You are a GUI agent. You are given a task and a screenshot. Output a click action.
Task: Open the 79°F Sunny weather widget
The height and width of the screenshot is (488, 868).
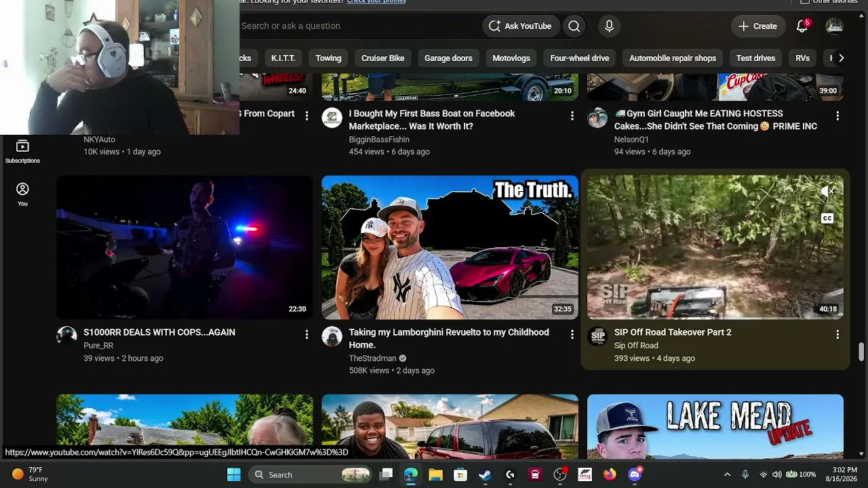coord(31,474)
